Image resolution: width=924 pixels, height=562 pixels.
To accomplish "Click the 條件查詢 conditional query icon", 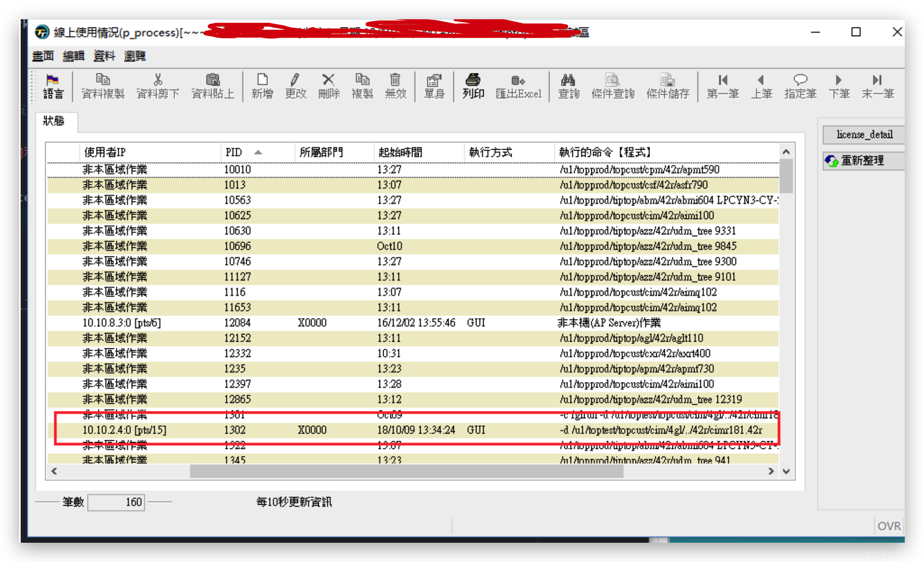I will pyautogui.click(x=613, y=86).
